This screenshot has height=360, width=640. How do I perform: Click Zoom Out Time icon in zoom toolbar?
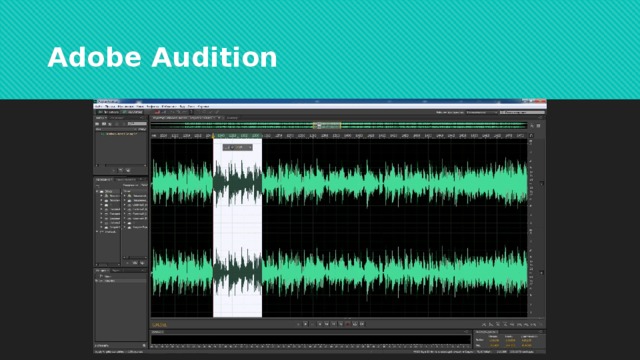[505, 324]
